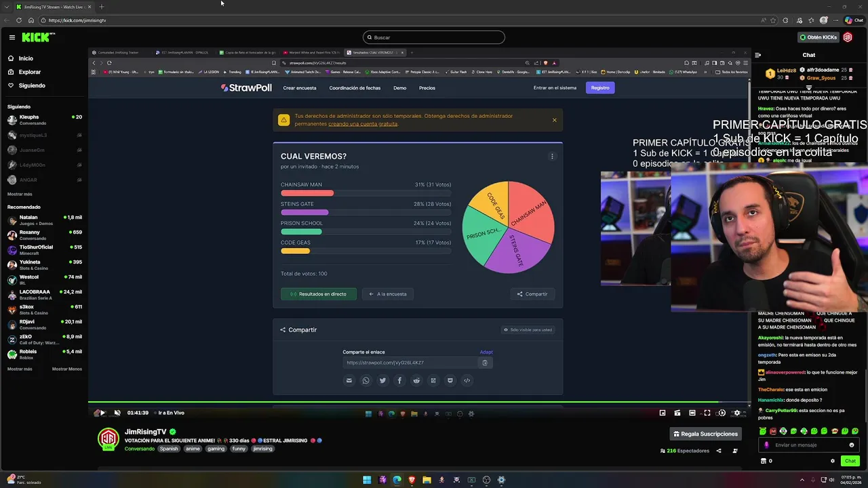Open Yukineta recommended channel
The width and height of the screenshot is (868, 488).
coord(44,265)
